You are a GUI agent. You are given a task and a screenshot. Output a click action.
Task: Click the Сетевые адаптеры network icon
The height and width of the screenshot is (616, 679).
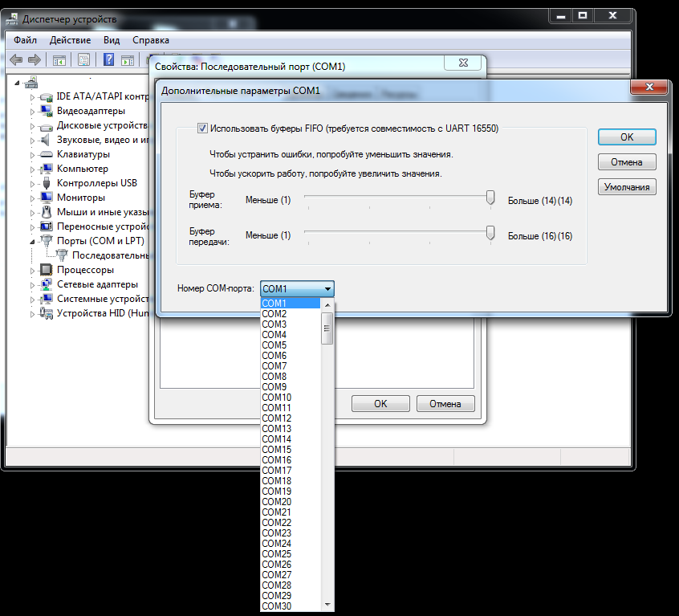pyautogui.click(x=46, y=284)
